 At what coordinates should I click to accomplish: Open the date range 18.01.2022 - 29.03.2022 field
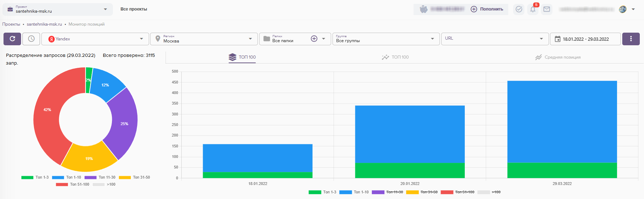[x=585, y=39]
